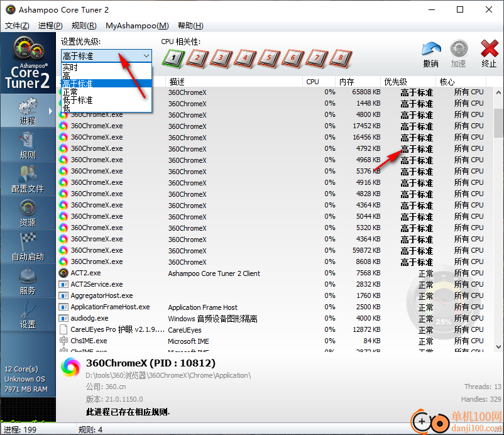Viewport: 504px width, 435px height.
Task: Click the 进程: 199 status bar entry
Action: click(20, 429)
